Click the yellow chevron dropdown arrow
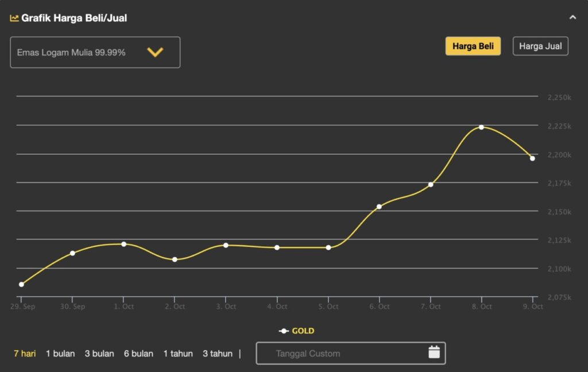The image size is (588, 372). 155,52
